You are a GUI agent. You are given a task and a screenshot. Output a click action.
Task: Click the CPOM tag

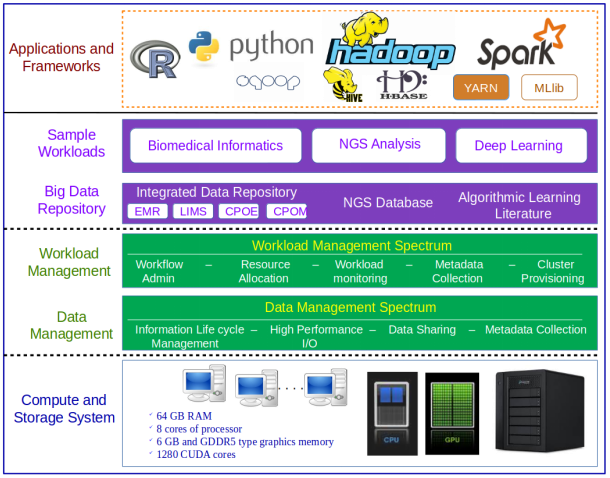287,211
